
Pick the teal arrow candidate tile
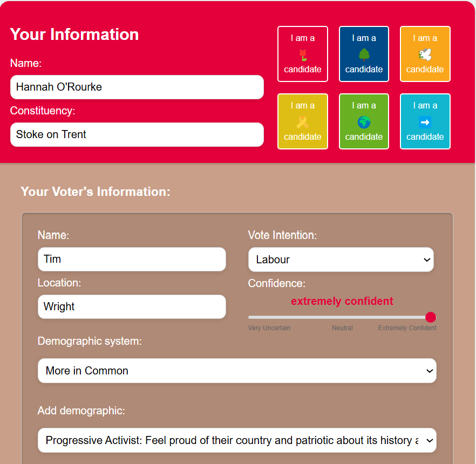coord(425,121)
